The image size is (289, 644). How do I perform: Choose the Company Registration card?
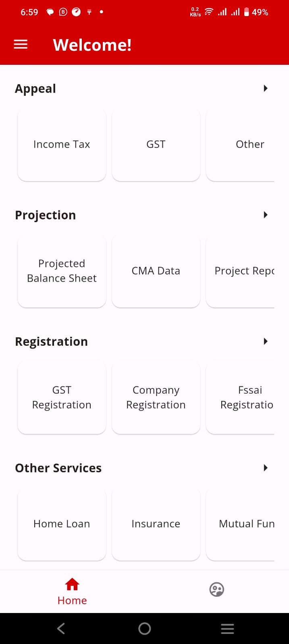click(x=156, y=397)
